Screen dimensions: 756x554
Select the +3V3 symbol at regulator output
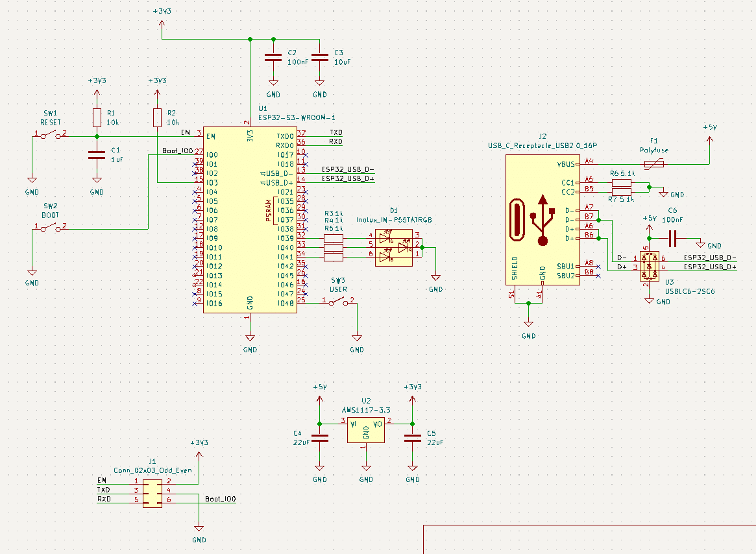(x=412, y=394)
